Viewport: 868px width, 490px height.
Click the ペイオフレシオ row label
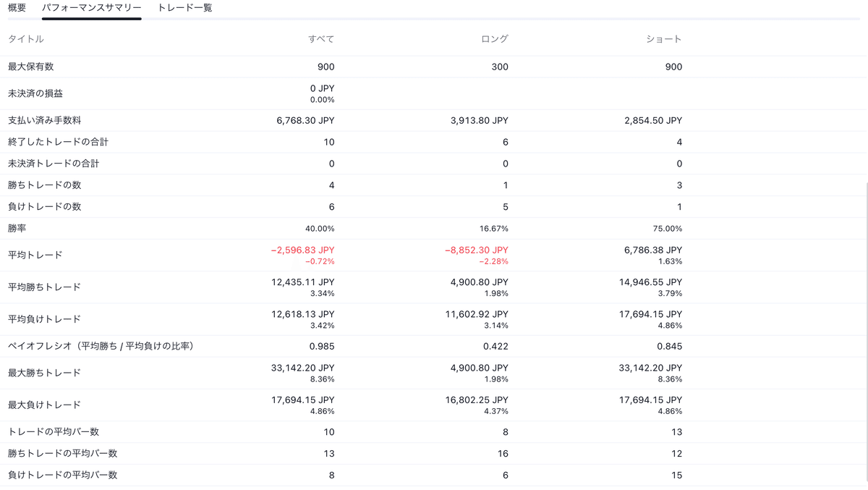tap(101, 346)
